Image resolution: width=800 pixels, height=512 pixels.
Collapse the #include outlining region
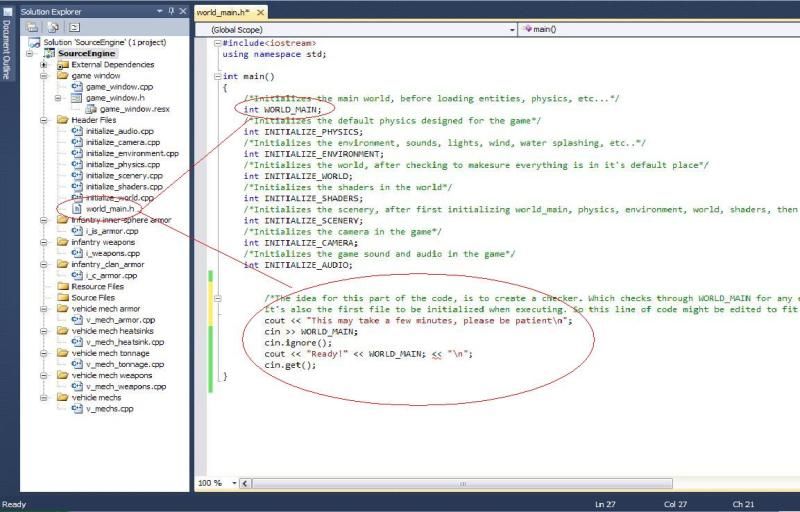(218, 44)
